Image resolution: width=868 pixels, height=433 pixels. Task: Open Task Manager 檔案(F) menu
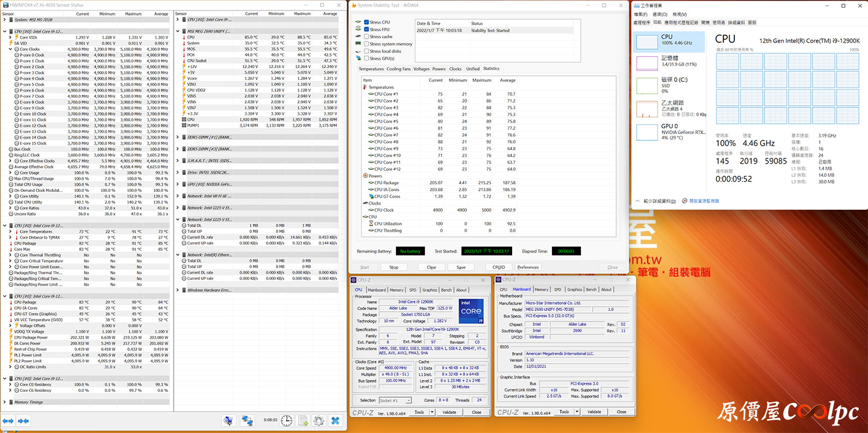[641, 14]
